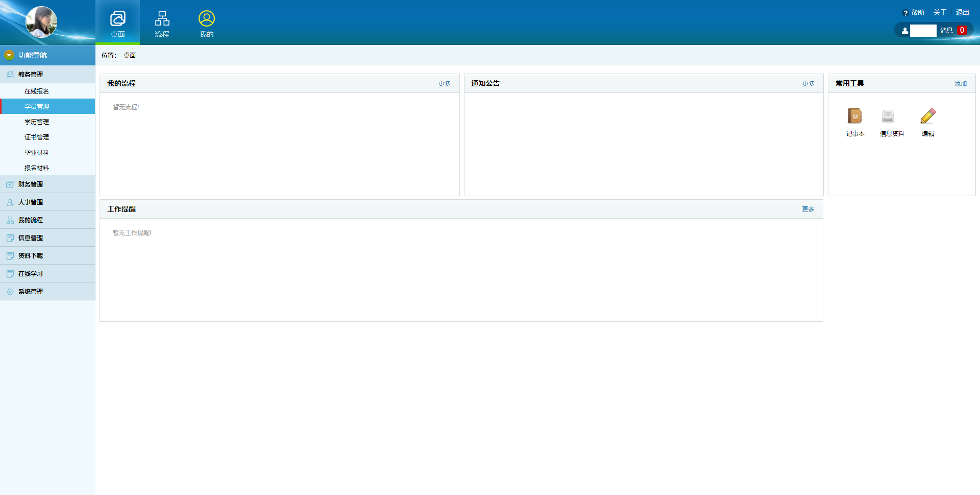This screenshot has height=495, width=980.
Task: Open the 桌面 desktop tab icon
Action: click(118, 19)
